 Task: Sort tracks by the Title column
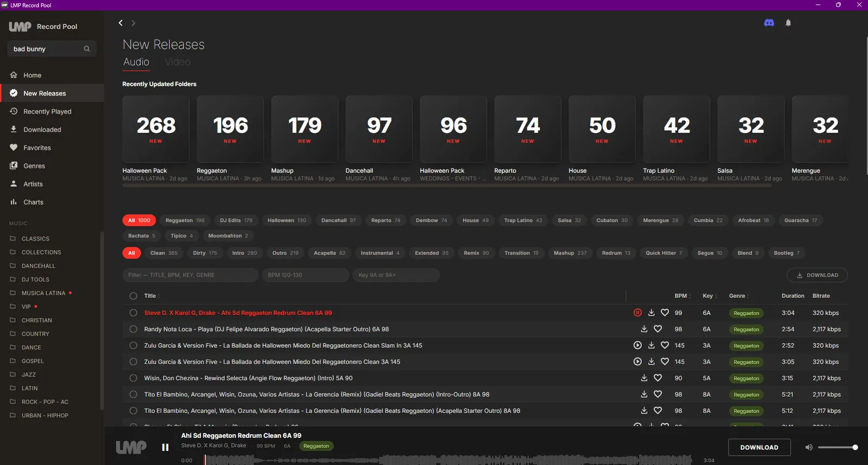pos(152,296)
